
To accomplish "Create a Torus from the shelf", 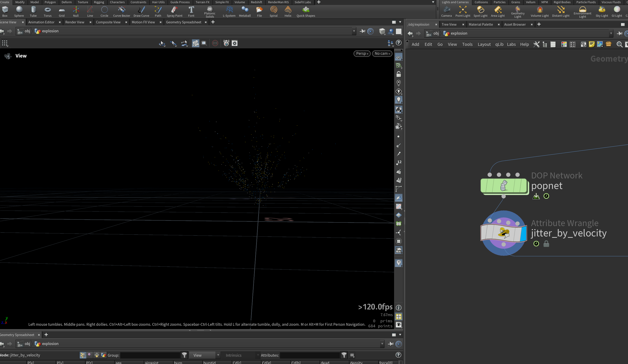I will point(47,11).
